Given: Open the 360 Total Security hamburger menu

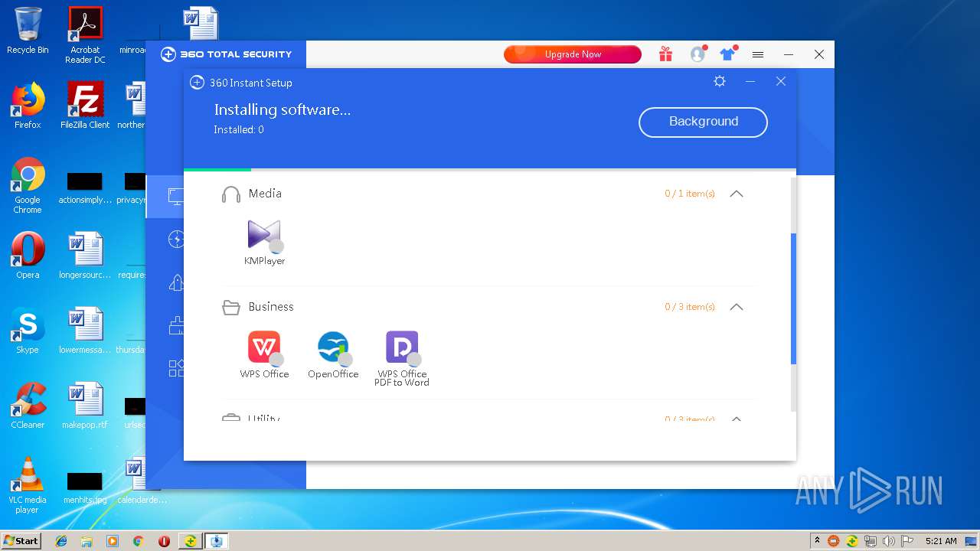Looking at the screenshot, I should coord(758,54).
